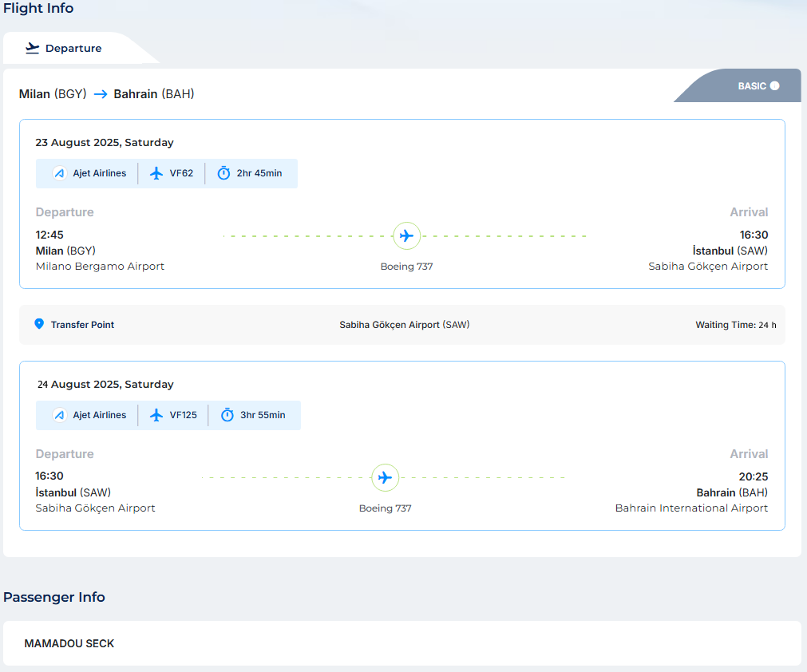
Task: Click the Ajet Airlines logo for flight VF62
Action: point(59,173)
